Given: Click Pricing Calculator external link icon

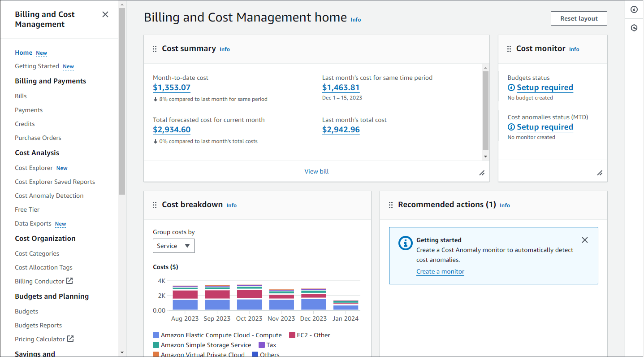Looking at the screenshot, I should point(70,339).
